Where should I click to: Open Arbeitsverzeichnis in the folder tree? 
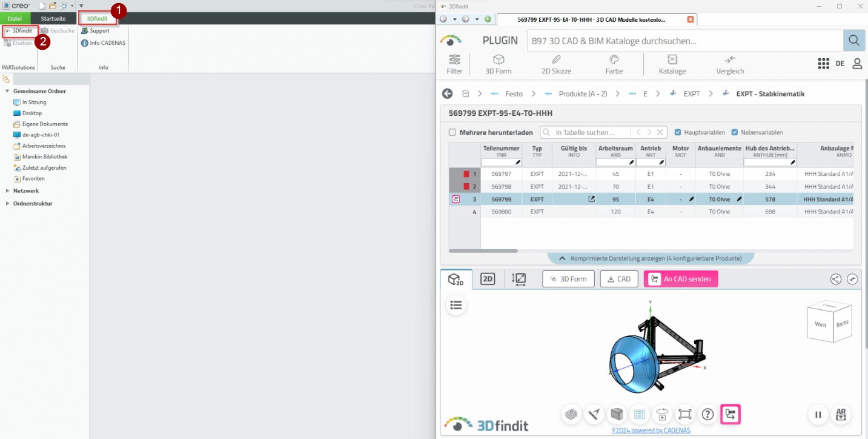click(x=39, y=146)
